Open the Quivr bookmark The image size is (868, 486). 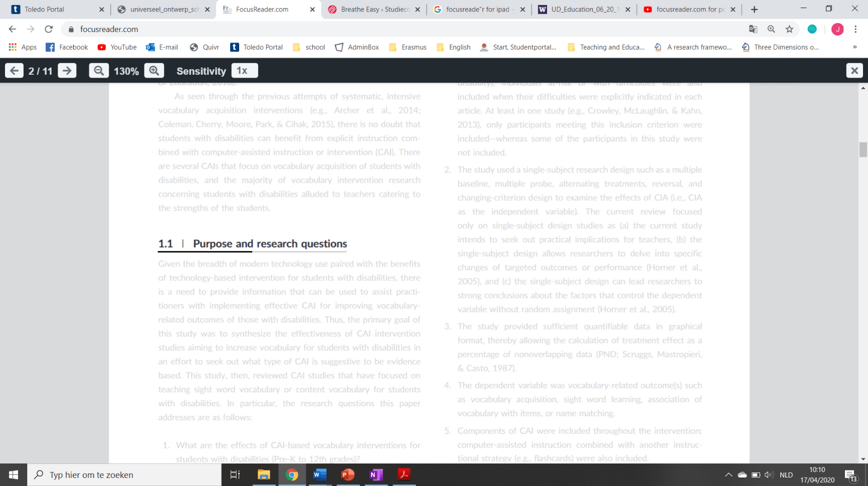coord(204,47)
